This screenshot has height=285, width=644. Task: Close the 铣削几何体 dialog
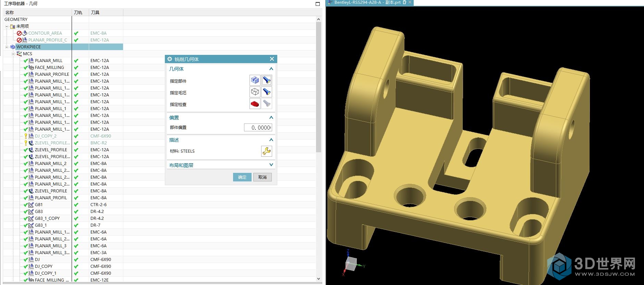272,59
